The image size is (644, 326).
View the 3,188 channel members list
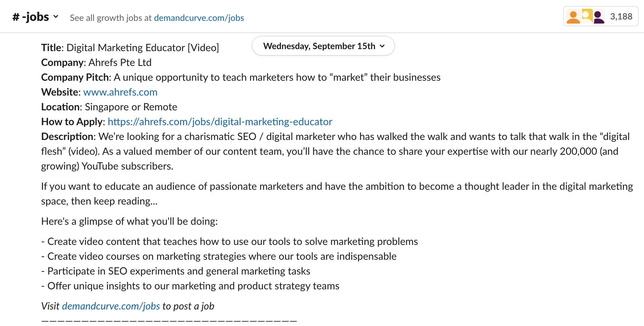(621, 16)
